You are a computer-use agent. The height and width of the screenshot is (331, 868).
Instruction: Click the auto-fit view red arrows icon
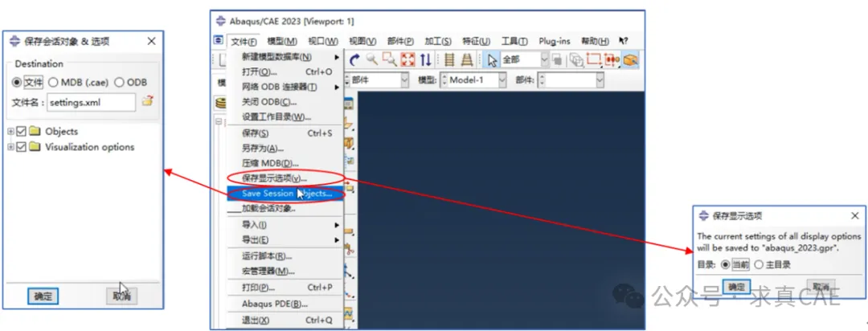point(407,59)
